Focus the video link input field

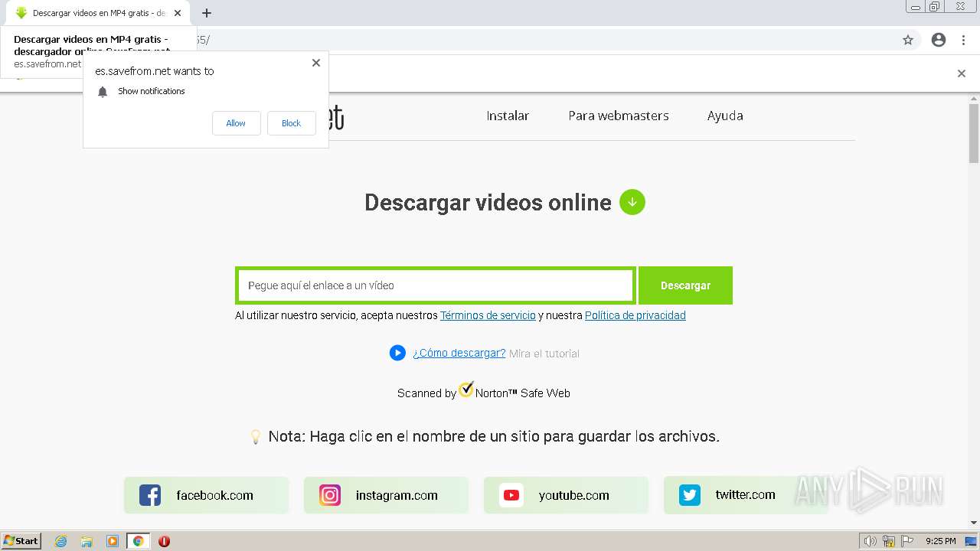tap(436, 285)
